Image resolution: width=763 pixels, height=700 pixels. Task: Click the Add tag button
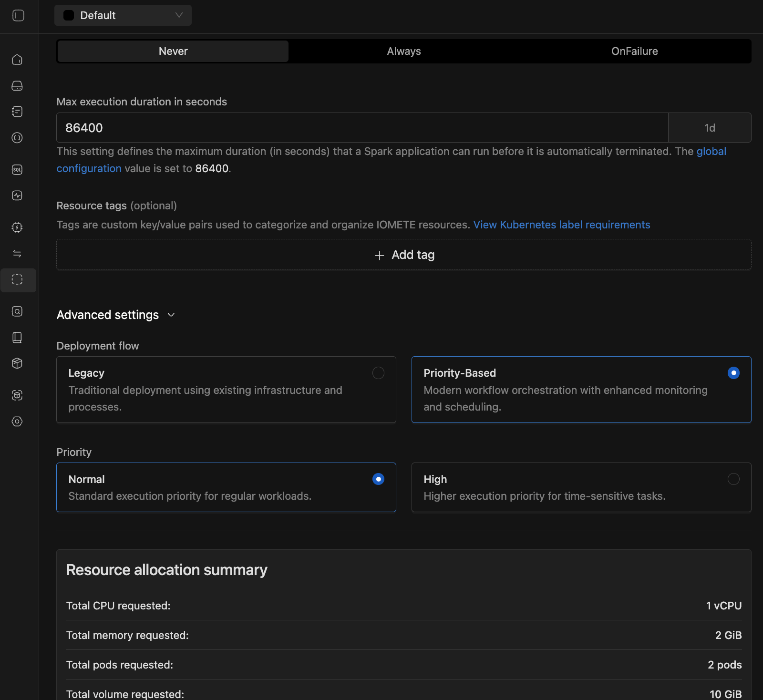404,255
